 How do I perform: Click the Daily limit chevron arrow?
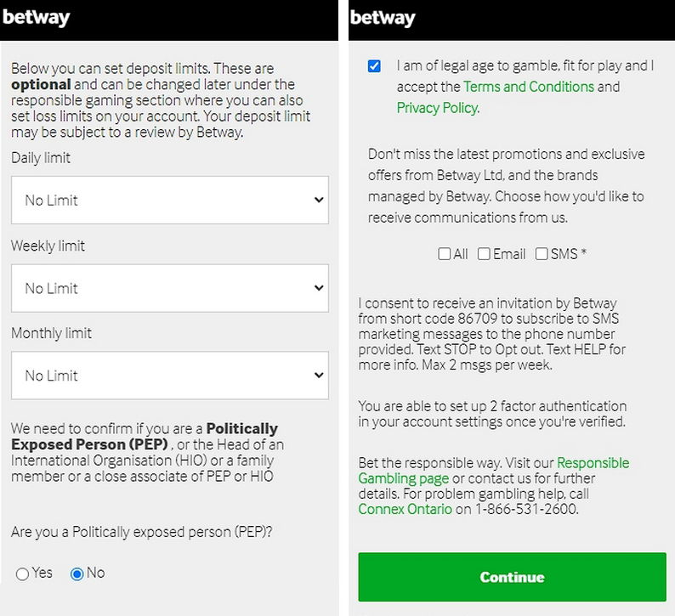pos(319,201)
